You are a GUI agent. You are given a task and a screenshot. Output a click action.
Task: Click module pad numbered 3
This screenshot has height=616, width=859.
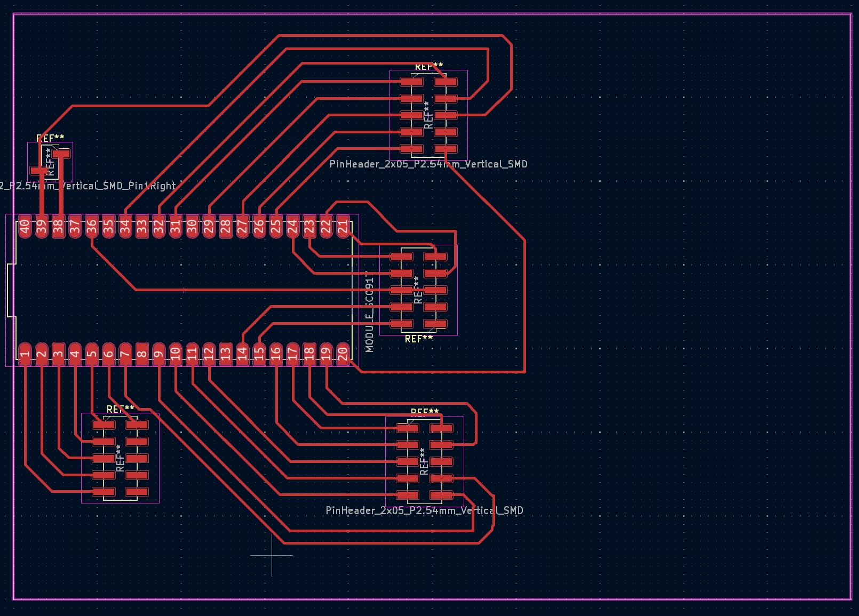pos(58,354)
